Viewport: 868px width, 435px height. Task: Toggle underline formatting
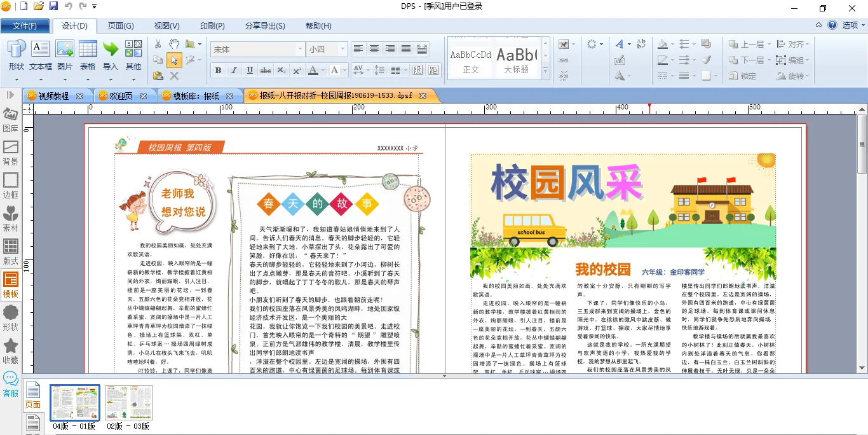click(x=250, y=70)
